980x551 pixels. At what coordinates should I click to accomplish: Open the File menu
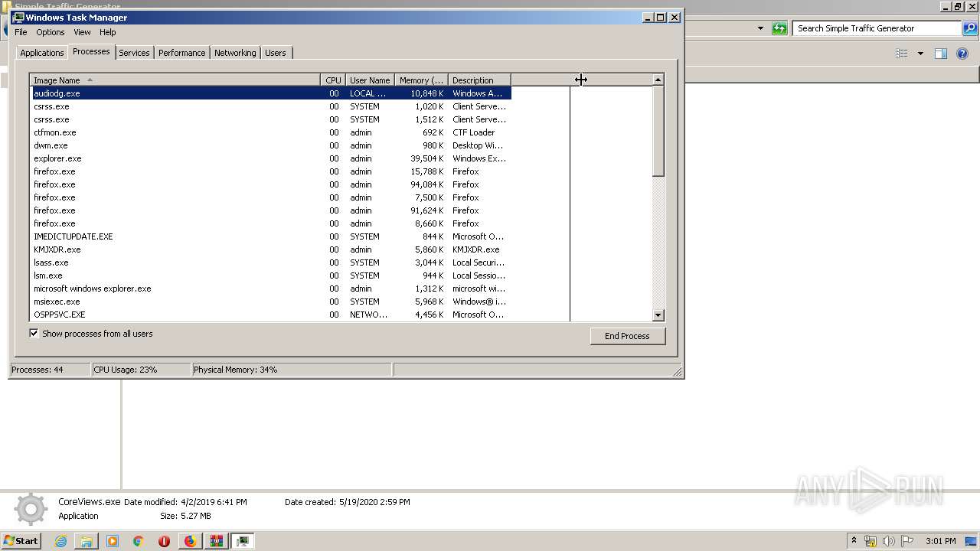tap(21, 32)
